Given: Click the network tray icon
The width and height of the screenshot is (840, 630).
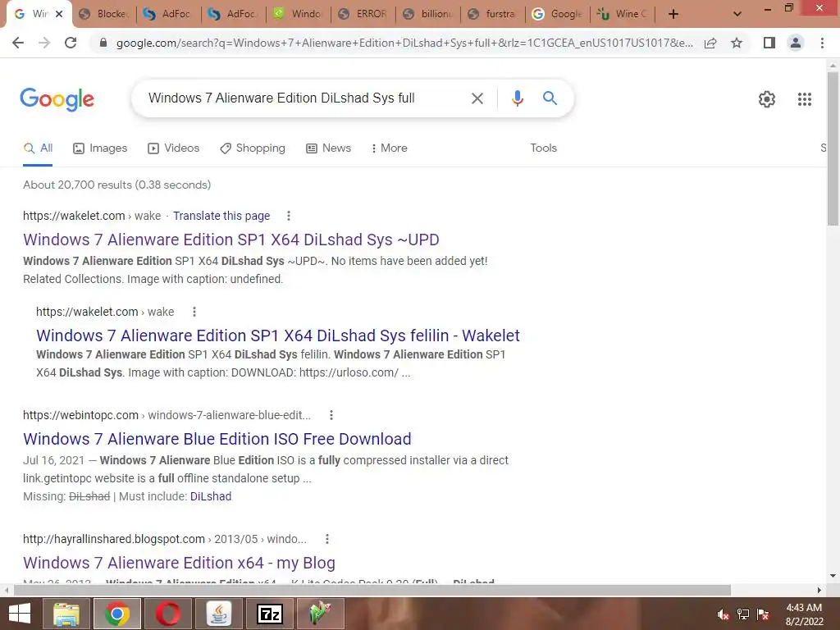Looking at the screenshot, I should (743, 614).
